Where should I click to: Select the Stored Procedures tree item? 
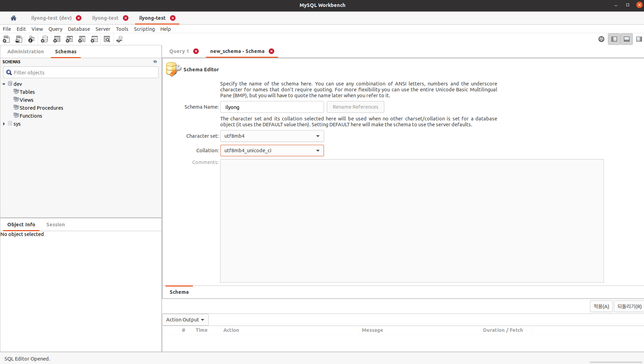point(42,108)
